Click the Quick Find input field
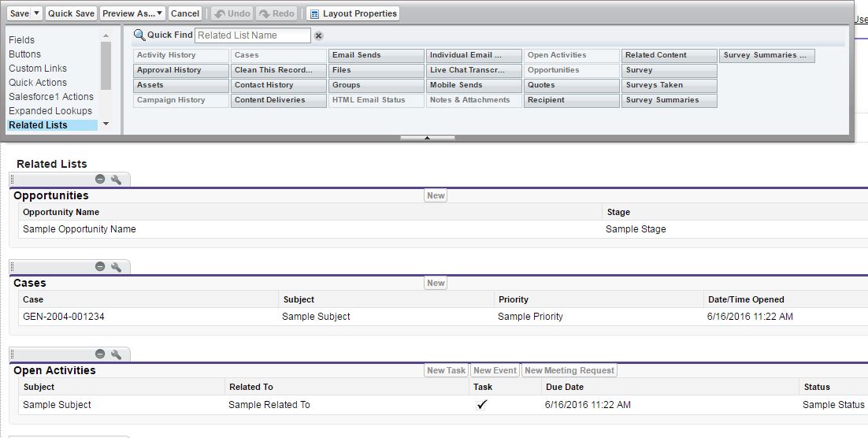Image resolution: width=868 pixels, height=438 pixels. tap(252, 35)
